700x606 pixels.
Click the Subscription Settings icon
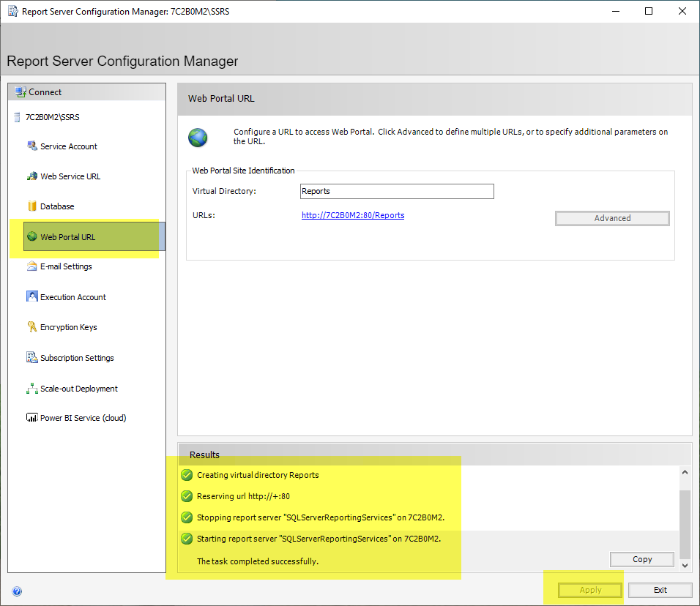(31, 358)
